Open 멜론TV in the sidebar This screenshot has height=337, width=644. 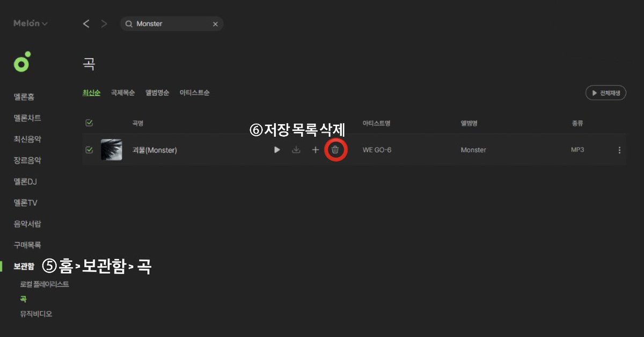25,203
